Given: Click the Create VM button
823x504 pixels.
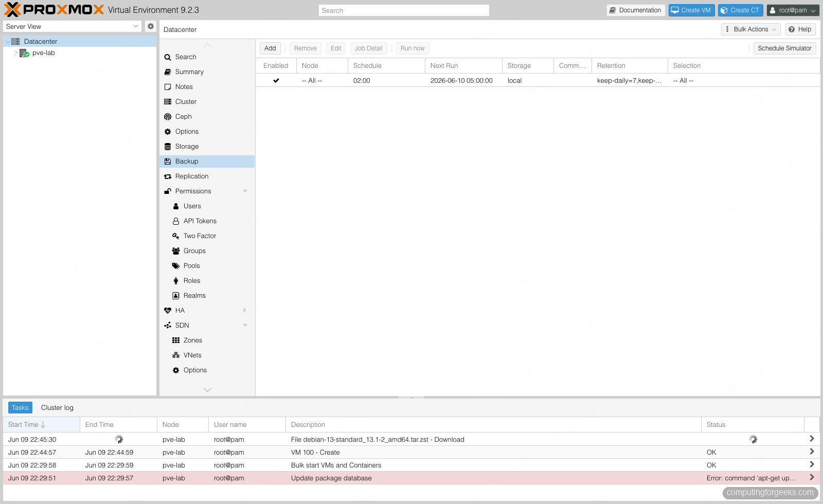Looking at the screenshot, I should 691,10.
